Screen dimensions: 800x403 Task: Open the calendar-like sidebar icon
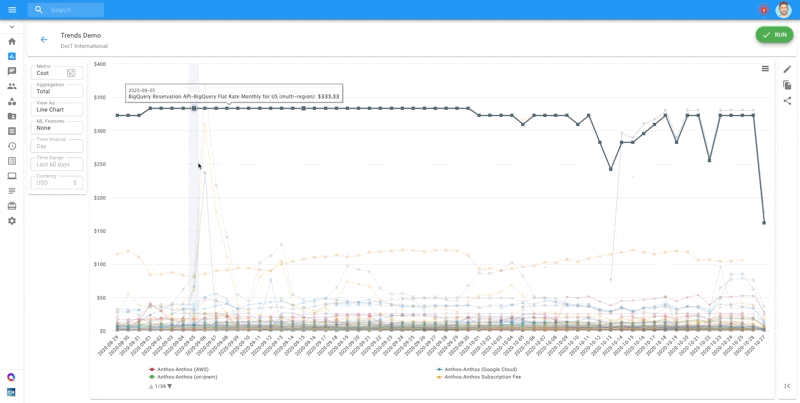(x=12, y=206)
